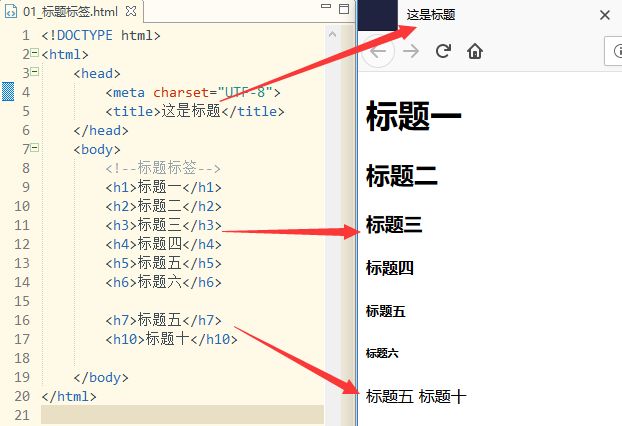Screen dimensions: 622x426
Task: Go forward in the browser
Action: [x=411, y=51]
